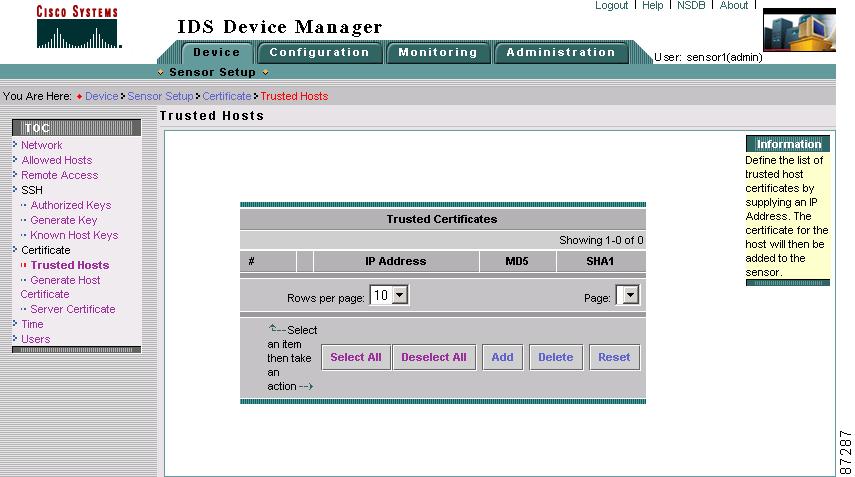Viewport: 855px width, 477px height.
Task: Click Add to add trusted host
Action: click(x=502, y=357)
